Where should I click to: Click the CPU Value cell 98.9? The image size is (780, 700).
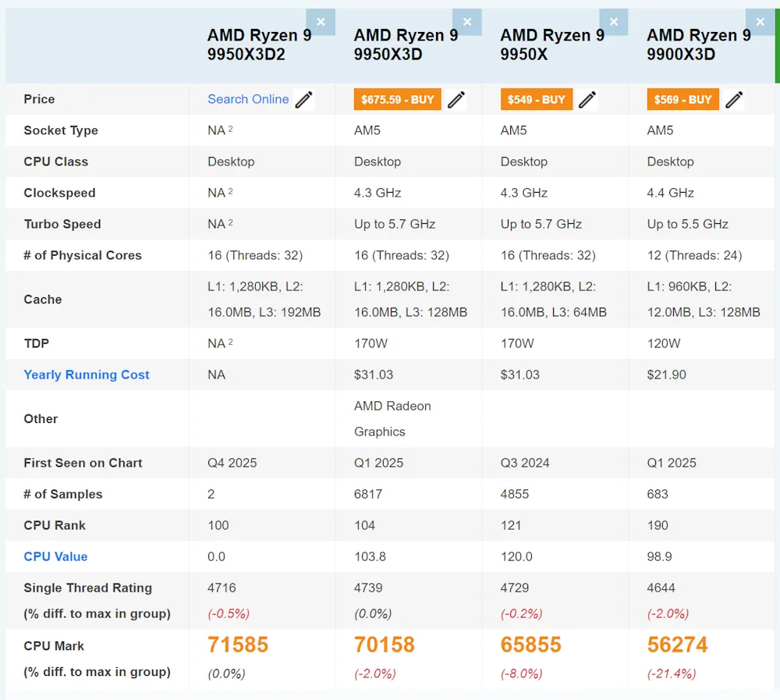pos(660,556)
